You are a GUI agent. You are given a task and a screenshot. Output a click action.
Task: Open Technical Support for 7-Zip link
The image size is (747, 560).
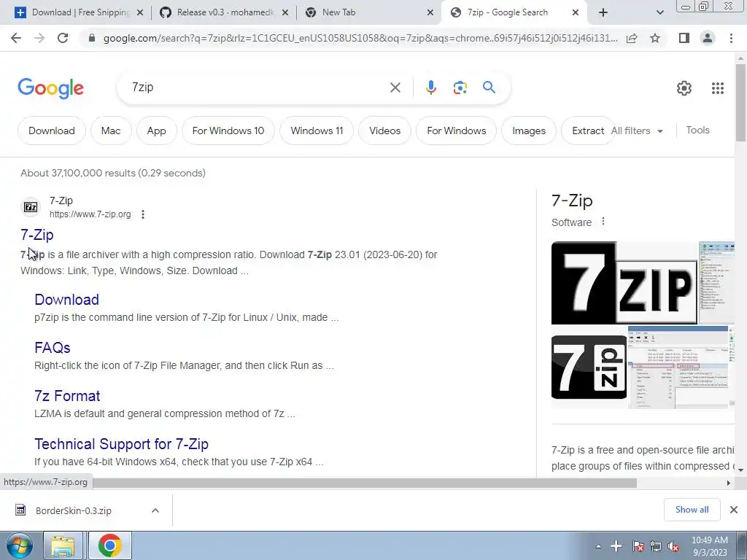tap(122, 444)
